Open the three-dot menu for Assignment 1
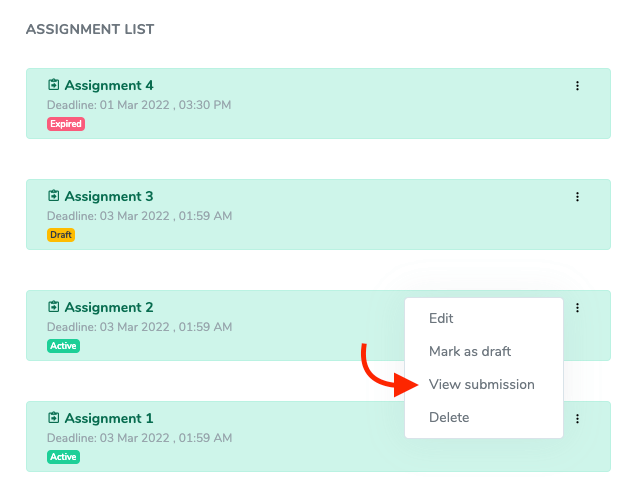635x495 pixels. point(577,419)
